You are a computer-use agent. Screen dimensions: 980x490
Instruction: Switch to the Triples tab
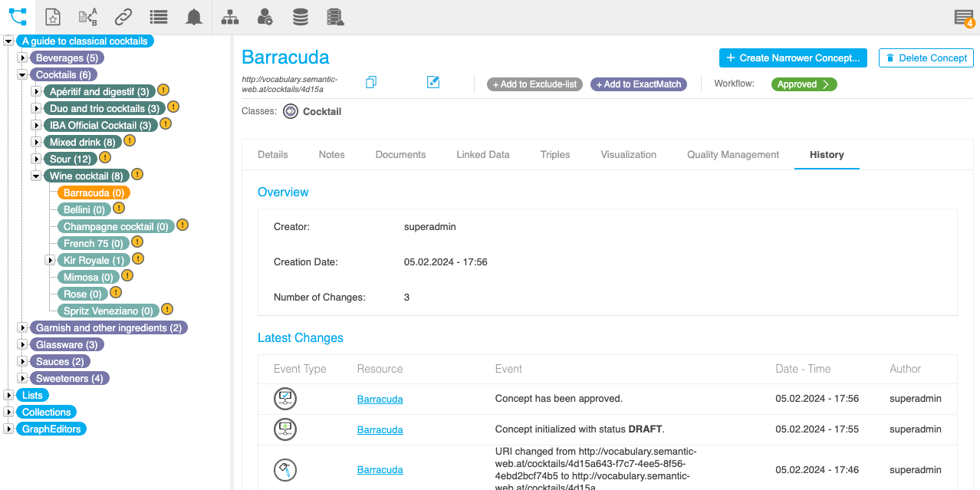point(554,154)
